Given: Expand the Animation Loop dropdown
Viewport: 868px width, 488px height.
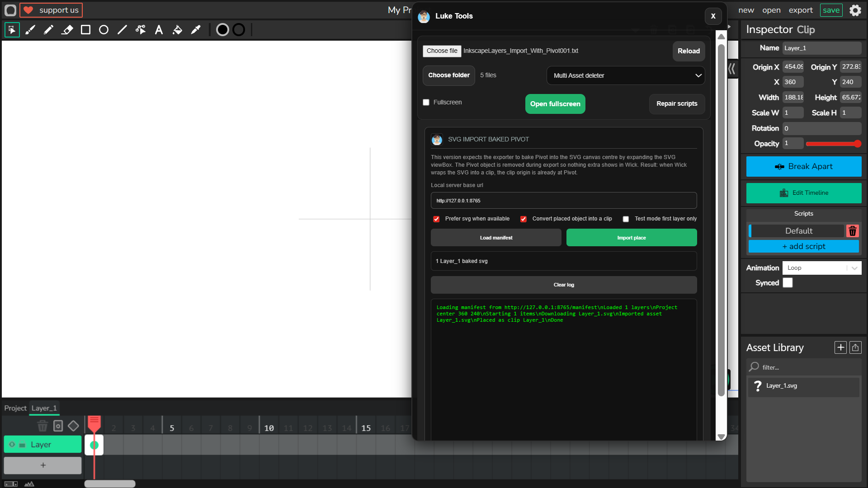Looking at the screenshot, I should [x=821, y=268].
